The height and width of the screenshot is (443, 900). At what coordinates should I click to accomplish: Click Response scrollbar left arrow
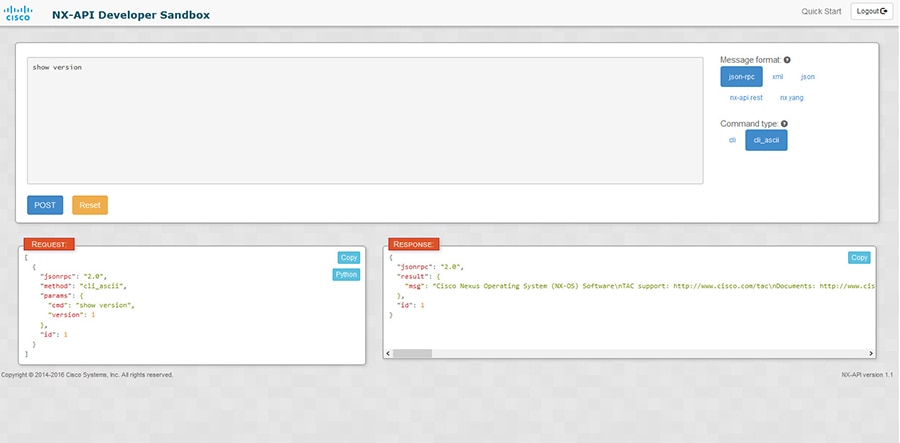point(387,353)
